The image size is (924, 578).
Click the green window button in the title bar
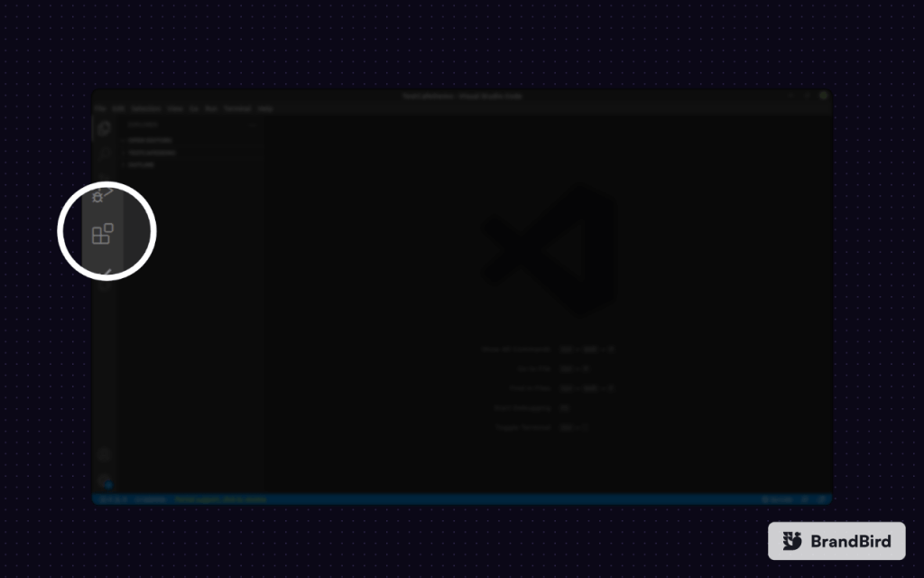click(823, 96)
